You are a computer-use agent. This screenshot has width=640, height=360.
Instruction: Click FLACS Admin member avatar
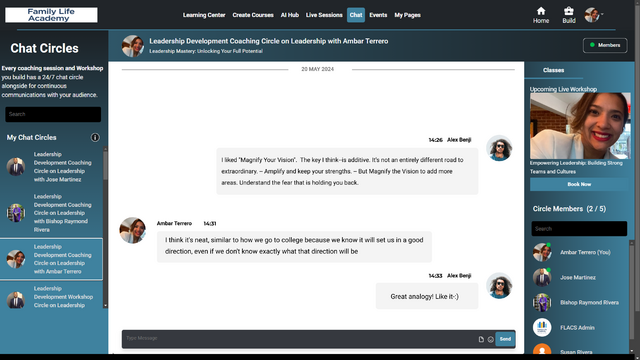[x=542, y=327]
